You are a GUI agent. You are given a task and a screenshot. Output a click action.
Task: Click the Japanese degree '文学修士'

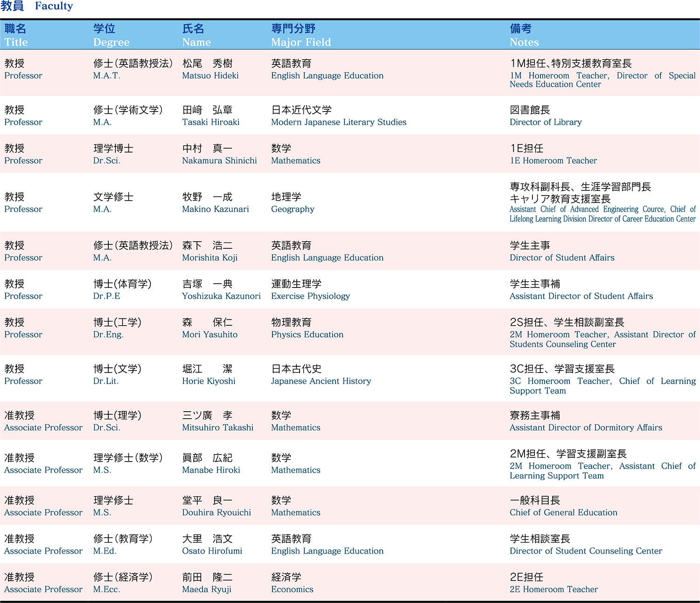click(113, 197)
